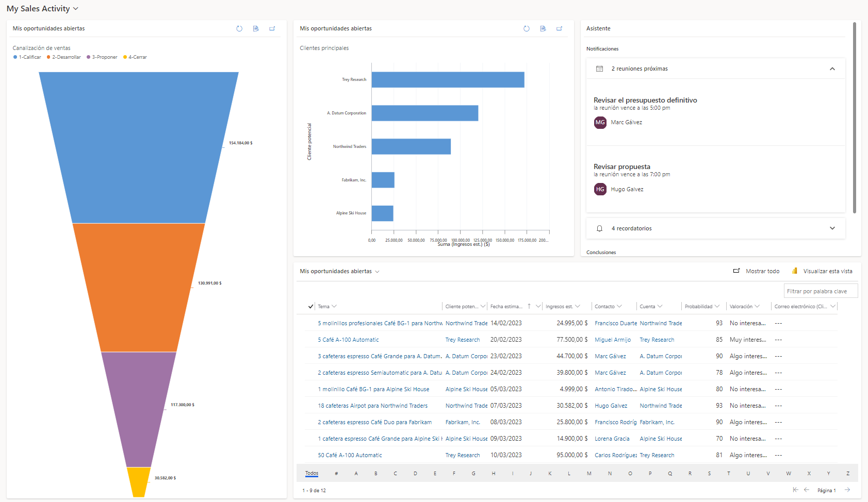Filter grid by letter T
The image size is (868, 502).
coord(729,473)
